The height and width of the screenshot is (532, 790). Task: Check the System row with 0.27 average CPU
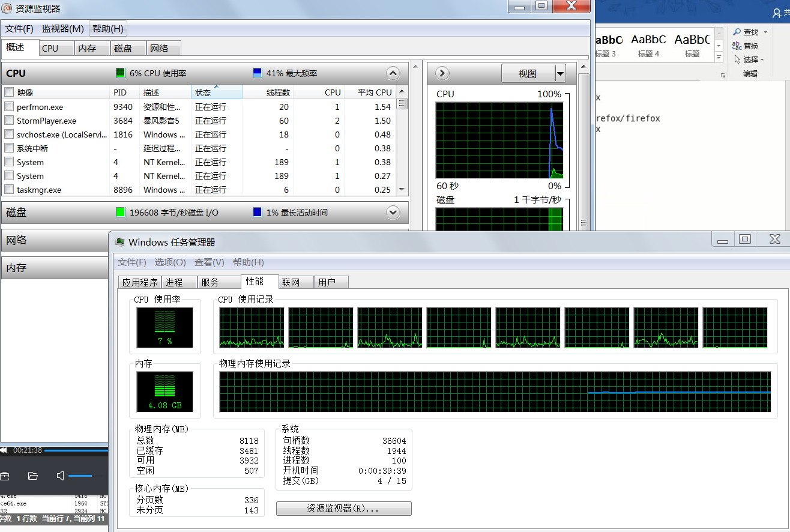coord(9,176)
